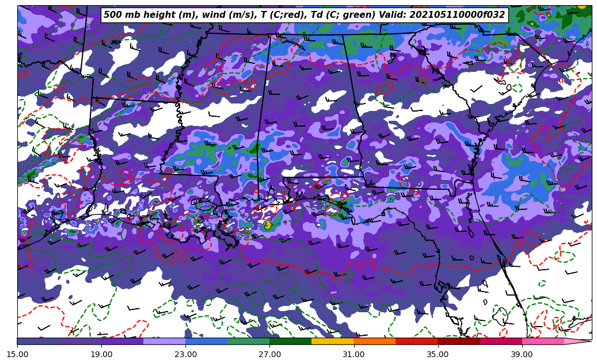The width and height of the screenshot is (597, 364).
Task: Click the 39.00 colorbar tick label
Action: tap(522, 354)
